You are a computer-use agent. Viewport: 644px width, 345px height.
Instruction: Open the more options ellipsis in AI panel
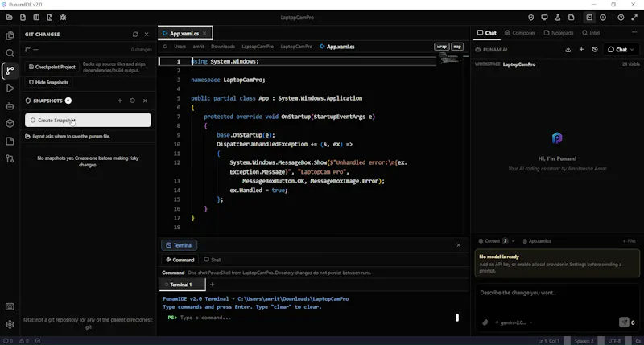pyautogui.click(x=634, y=32)
